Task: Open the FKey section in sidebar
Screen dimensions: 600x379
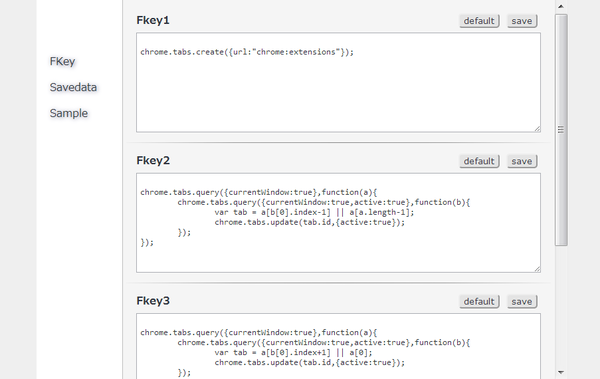Action: coord(62,61)
